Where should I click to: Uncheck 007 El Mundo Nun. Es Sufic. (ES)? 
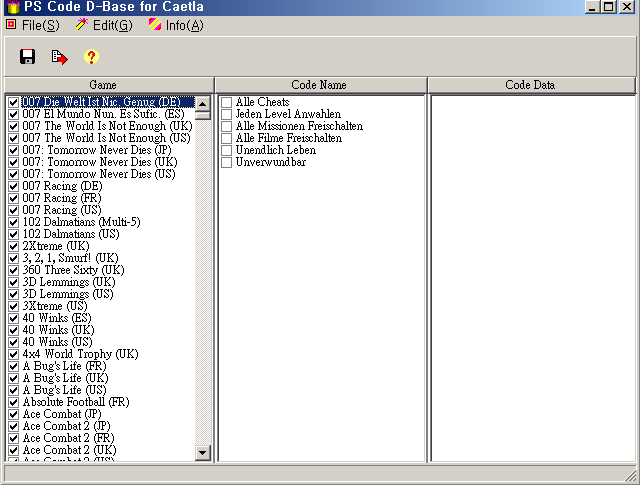coord(13,114)
